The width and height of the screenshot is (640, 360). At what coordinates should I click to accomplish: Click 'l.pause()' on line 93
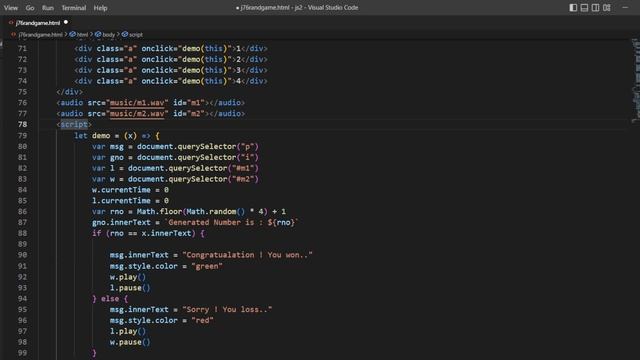click(x=130, y=288)
